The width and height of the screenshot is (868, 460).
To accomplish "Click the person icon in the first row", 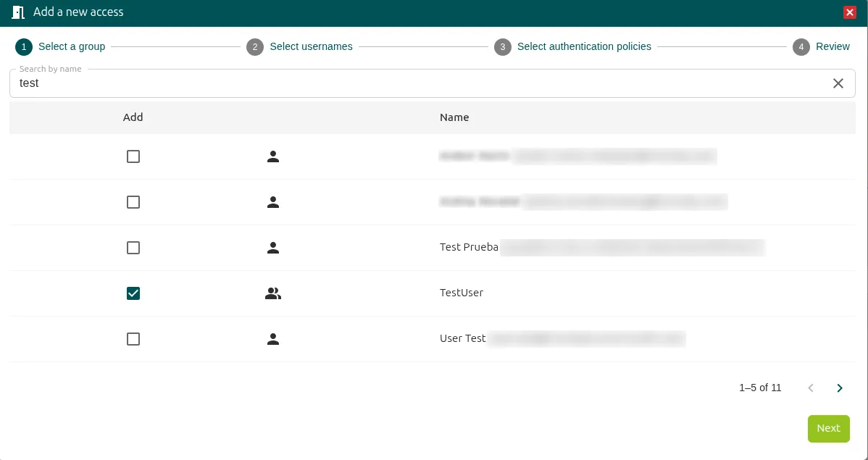I will coord(273,156).
